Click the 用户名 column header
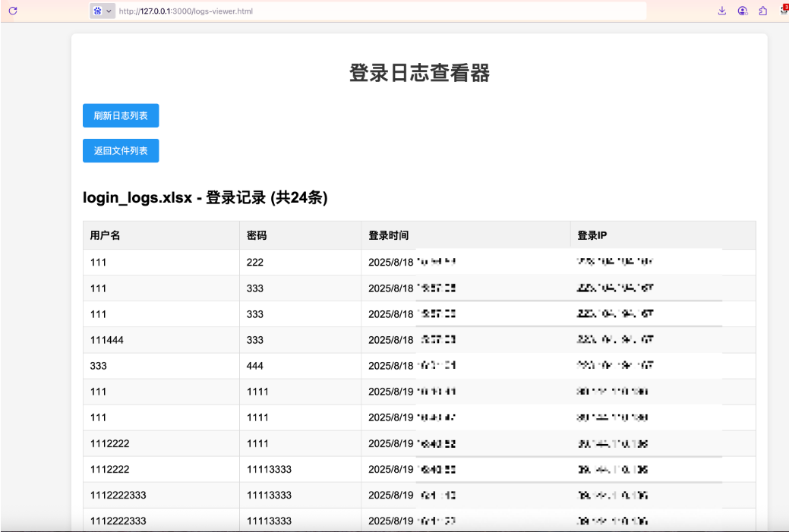Image resolution: width=789 pixels, height=532 pixels. tap(103, 235)
